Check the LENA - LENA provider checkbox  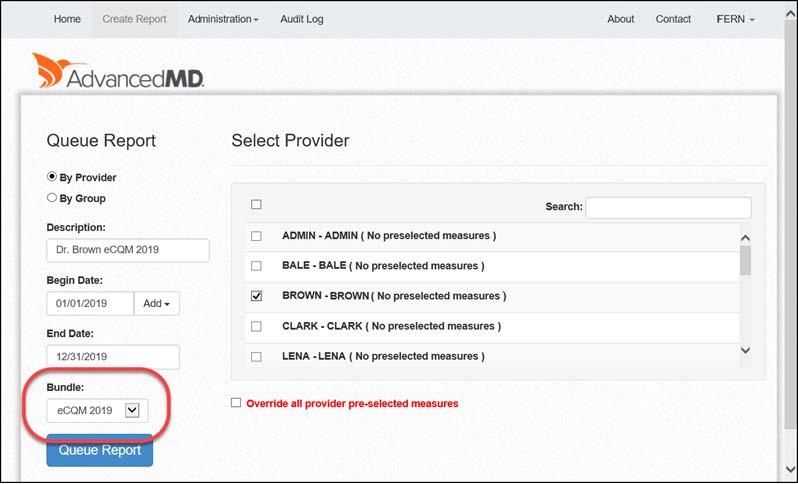[x=257, y=356]
